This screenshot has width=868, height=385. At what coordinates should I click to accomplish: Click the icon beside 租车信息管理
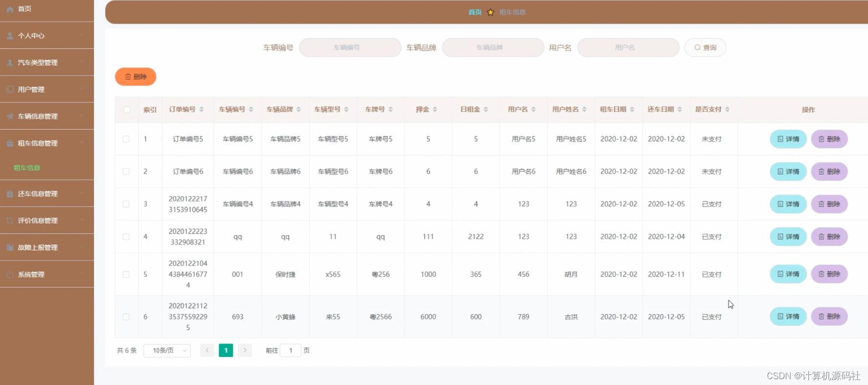coord(10,143)
